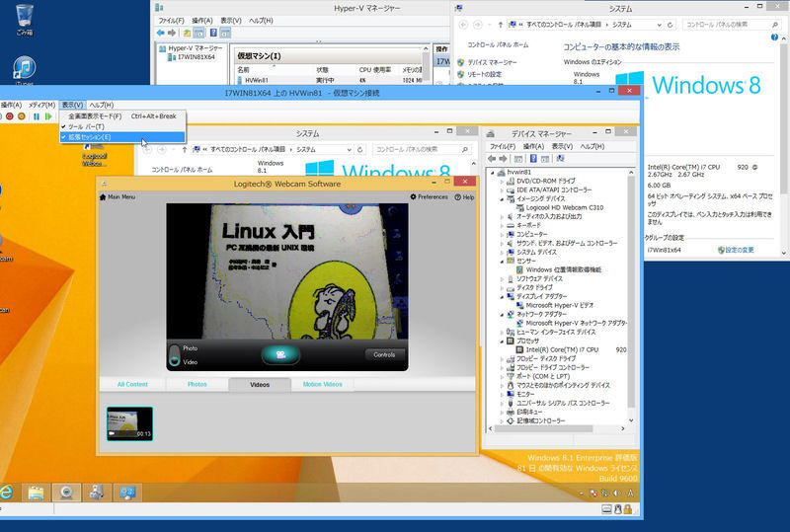Viewport: 790px width, 532px height.
Task: Open 操作(A) menu in VM connection window
Action: coord(11,105)
